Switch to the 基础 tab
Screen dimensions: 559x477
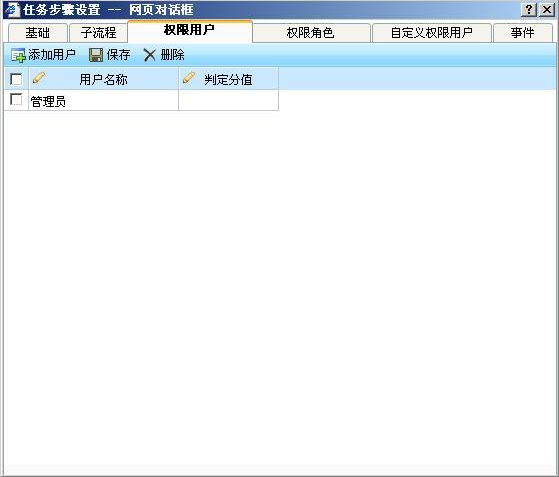tap(37, 33)
